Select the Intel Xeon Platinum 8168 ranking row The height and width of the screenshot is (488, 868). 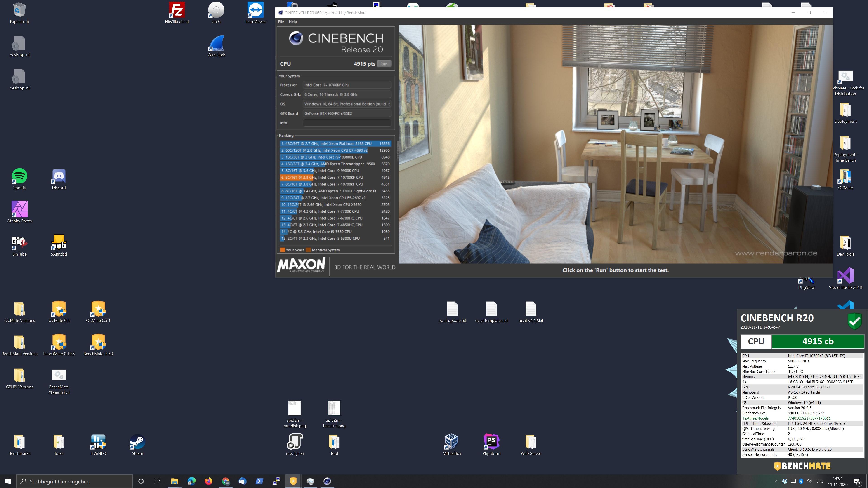[335, 143]
